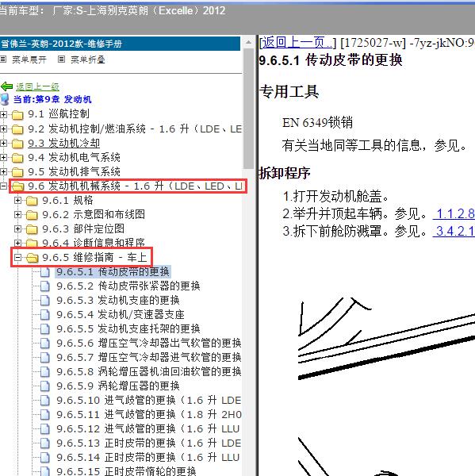The image size is (475, 476).
Task: Click document icon of 9.6.5.13 正时皮带的更换
Action: (x=45, y=443)
